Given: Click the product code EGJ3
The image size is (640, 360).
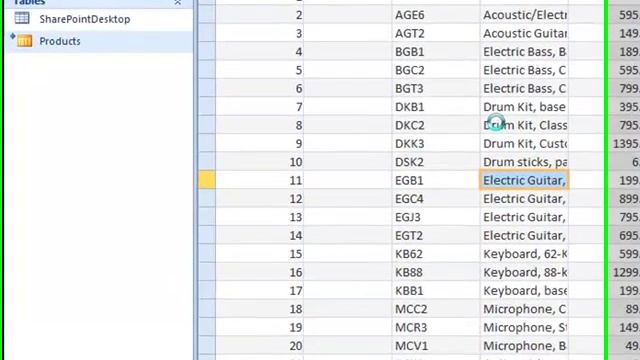Looking at the screenshot, I should click(x=408, y=217).
